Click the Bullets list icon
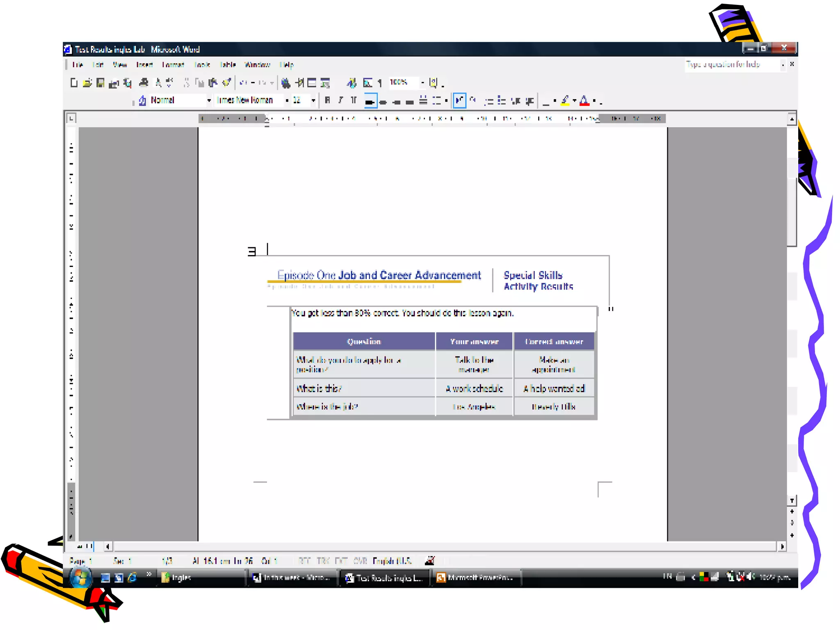 [x=502, y=101]
